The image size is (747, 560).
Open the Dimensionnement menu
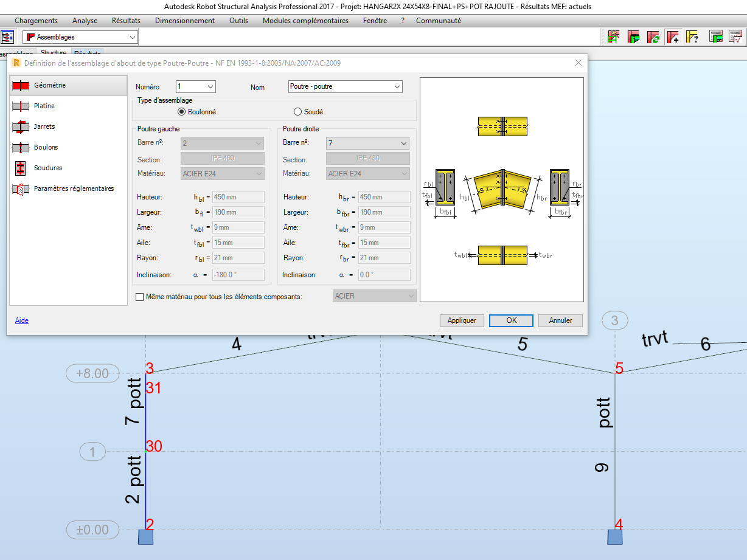coord(185,21)
